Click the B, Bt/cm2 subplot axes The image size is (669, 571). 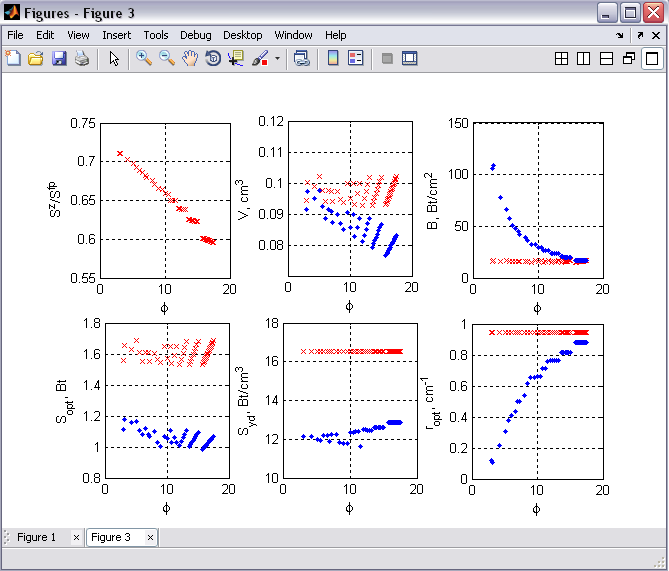[x=538, y=201]
